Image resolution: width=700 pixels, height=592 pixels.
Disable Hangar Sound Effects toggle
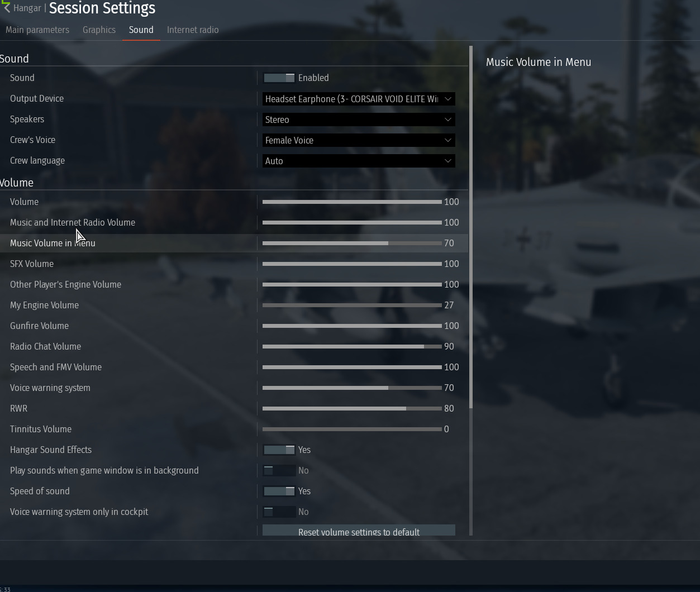pyautogui.click(x=279, y=450)
